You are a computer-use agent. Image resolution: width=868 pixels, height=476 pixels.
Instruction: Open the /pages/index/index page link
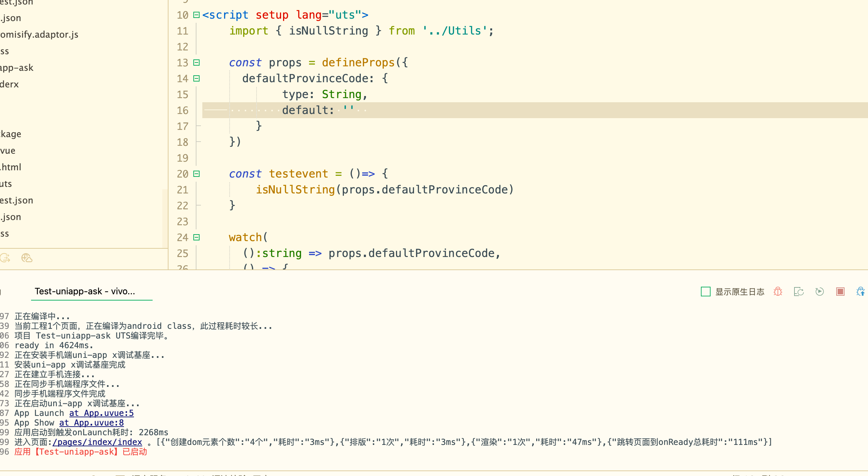click(x=97, y=442)
